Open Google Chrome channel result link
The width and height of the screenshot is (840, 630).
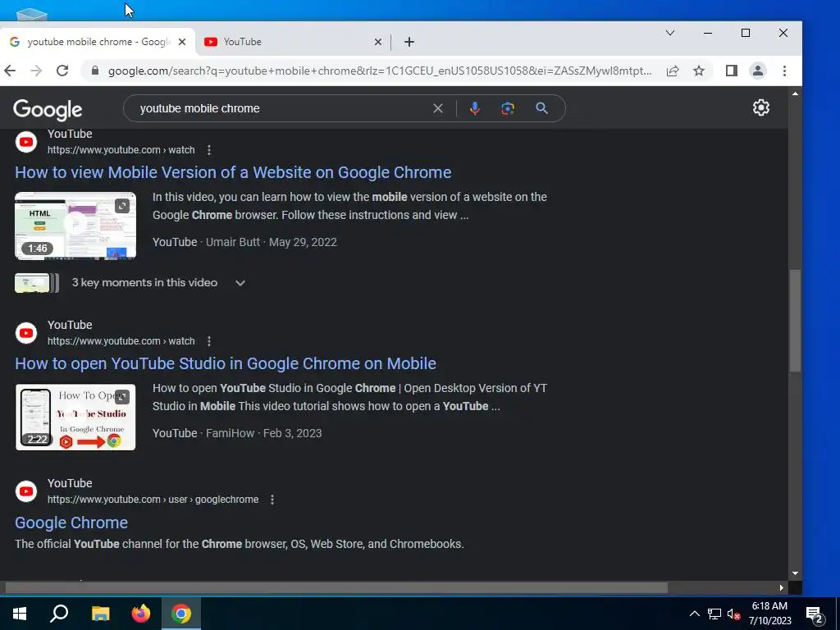click(x=71, y=523)
